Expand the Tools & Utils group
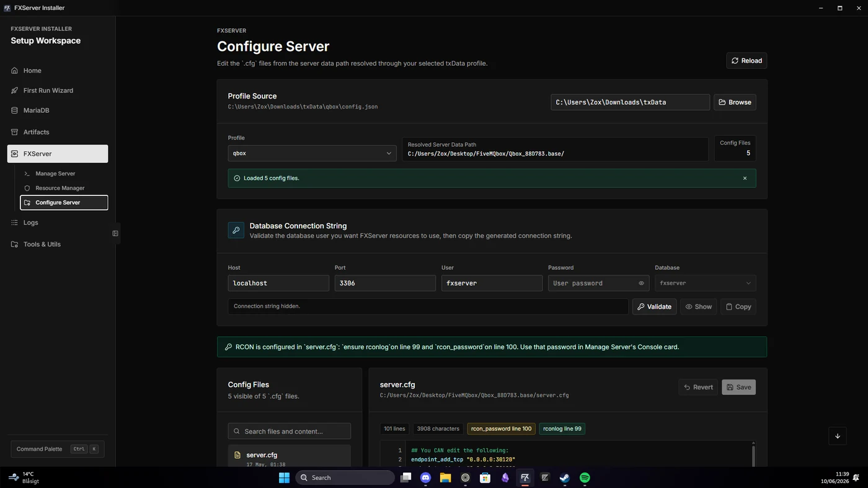The width and height of the screenshot is (868, 488). coord(58,244)
